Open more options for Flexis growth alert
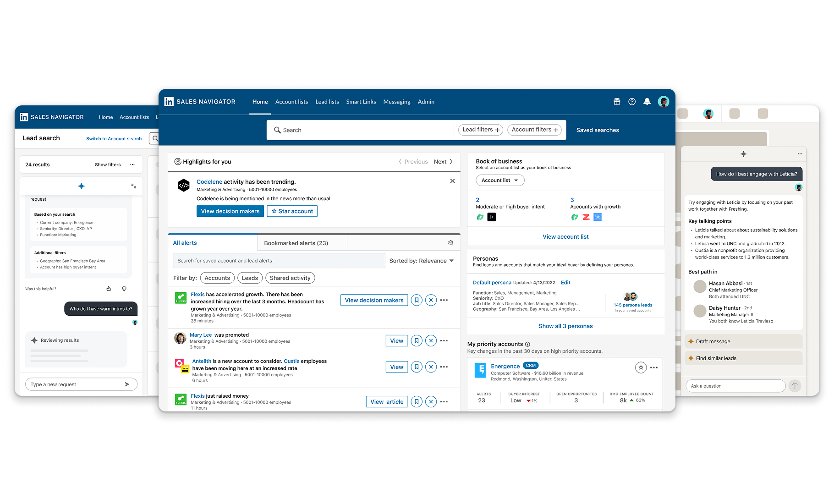This screenshot has height=504, width=834. click(444, 300)
